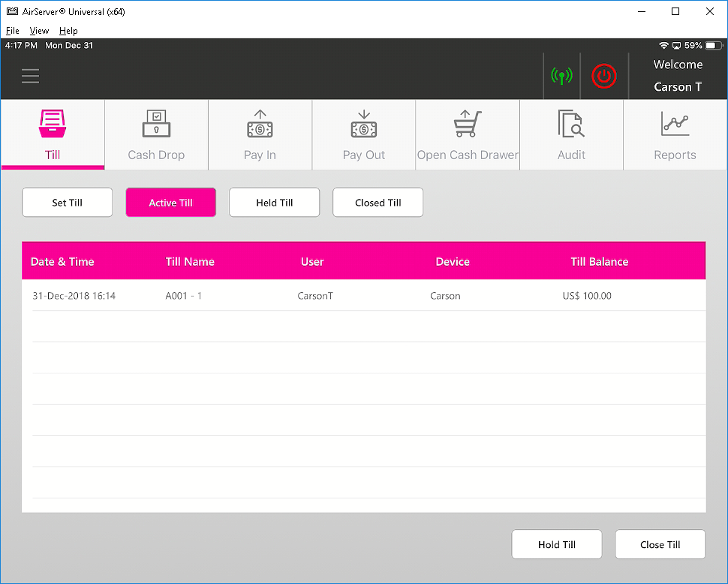The height and width of the screenshot is (584, 728).
Task: Open the hamburger side menu
Action: 30,76
